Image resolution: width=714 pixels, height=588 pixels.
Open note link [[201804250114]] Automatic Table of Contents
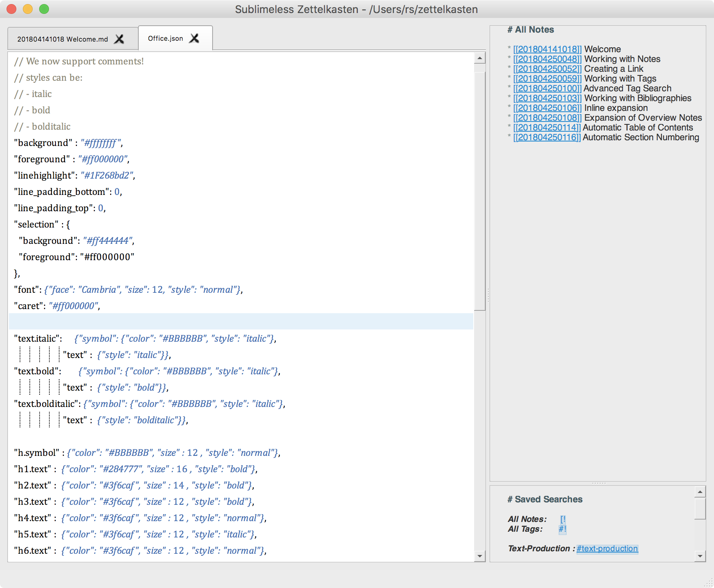point(547,128)
